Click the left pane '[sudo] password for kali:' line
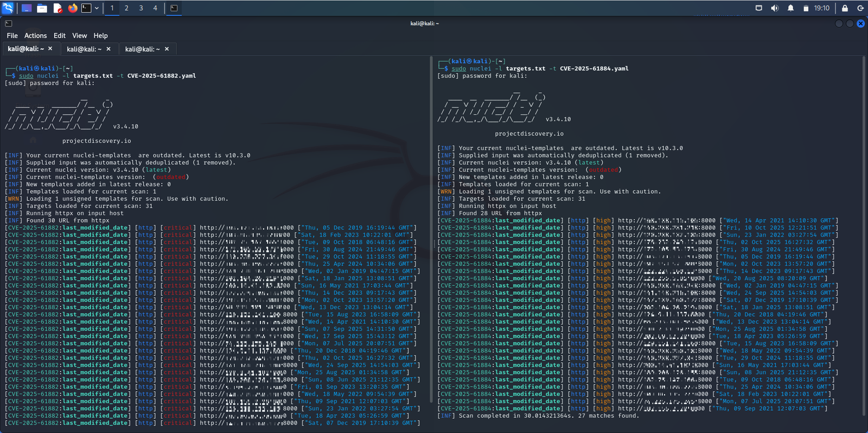The height and width of the screenshot is (433, 868). coord(49,83)
